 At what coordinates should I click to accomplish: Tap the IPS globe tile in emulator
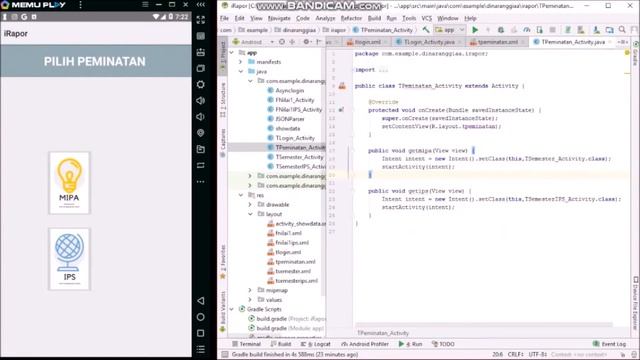click(69, 259)
